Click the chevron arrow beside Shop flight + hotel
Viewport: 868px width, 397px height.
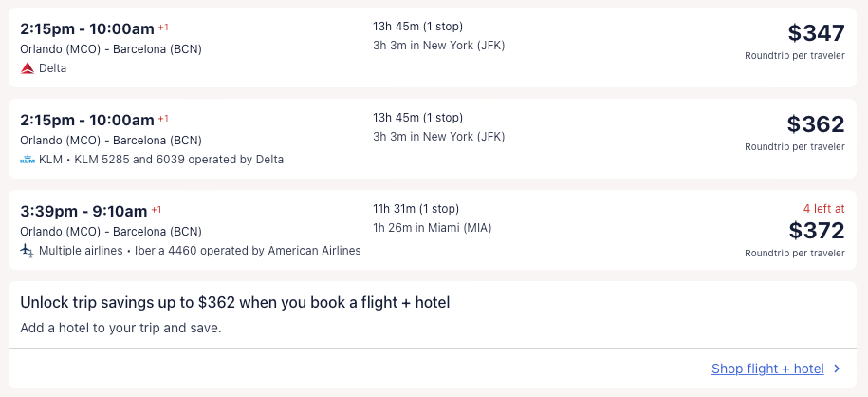tap(836, 369)
